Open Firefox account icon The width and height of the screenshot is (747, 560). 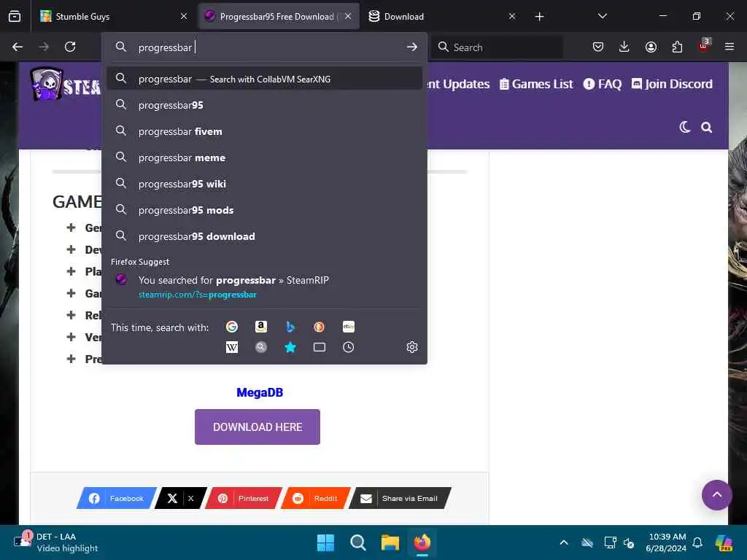click(651, 47)
